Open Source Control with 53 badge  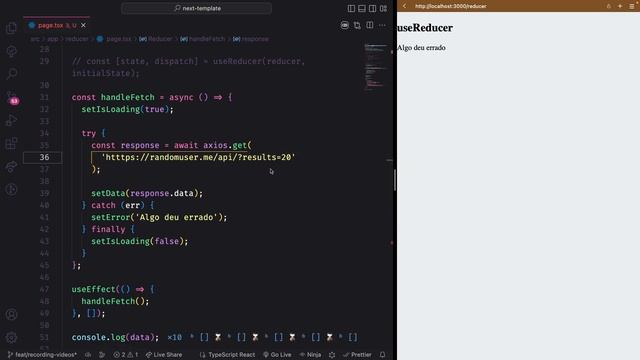click(12, 98)
